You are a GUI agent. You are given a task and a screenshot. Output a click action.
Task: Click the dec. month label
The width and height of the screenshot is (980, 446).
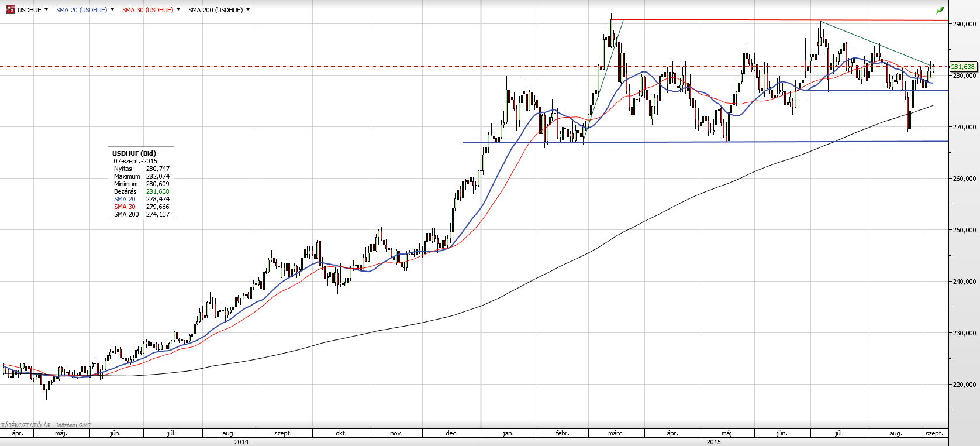coord(451,433)
